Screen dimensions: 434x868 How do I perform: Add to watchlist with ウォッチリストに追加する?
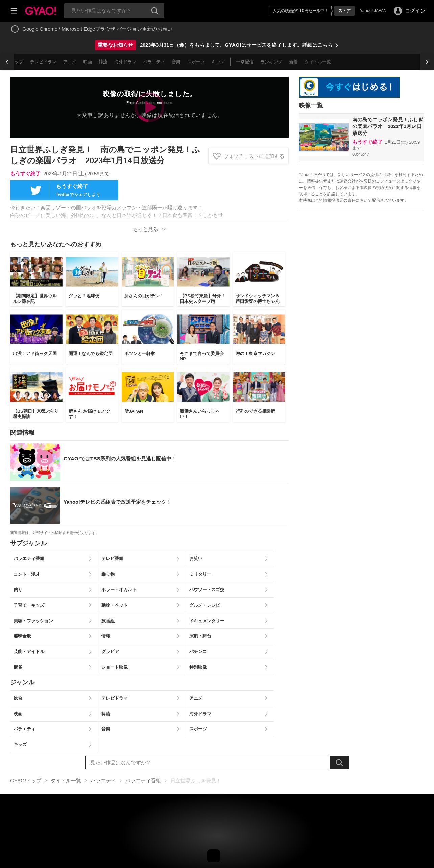pos(248,156)
